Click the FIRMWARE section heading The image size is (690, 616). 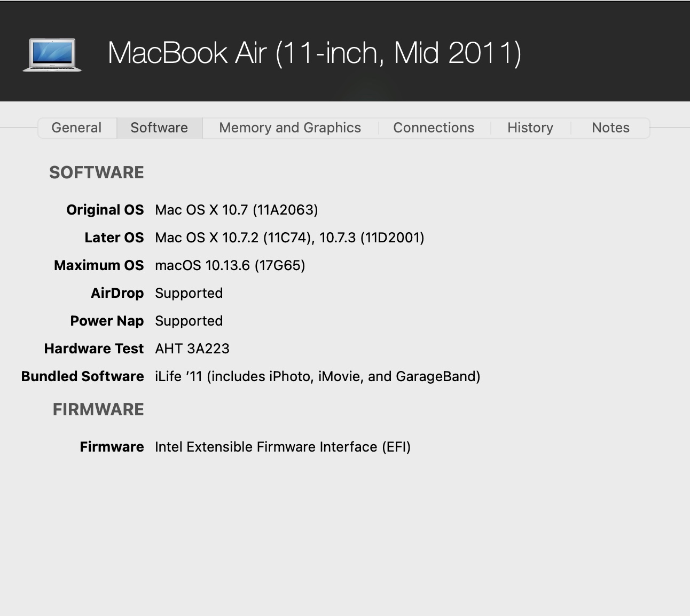[x=98, y=410]
